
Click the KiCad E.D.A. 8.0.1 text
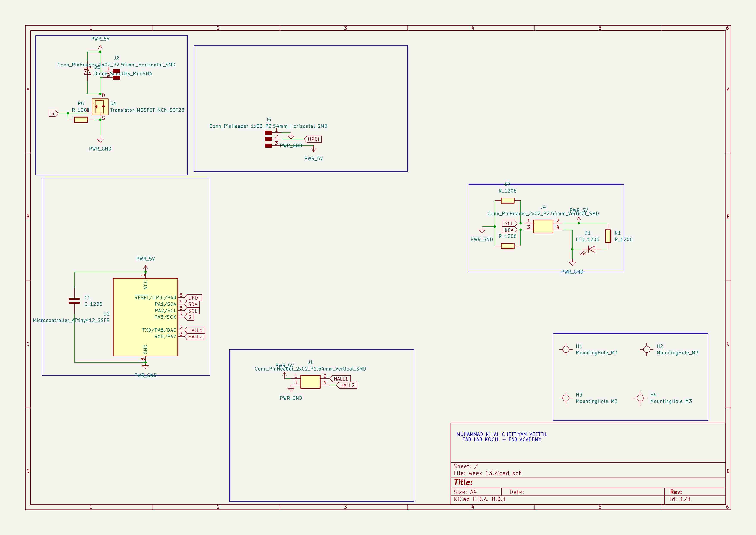coord(480,499)
